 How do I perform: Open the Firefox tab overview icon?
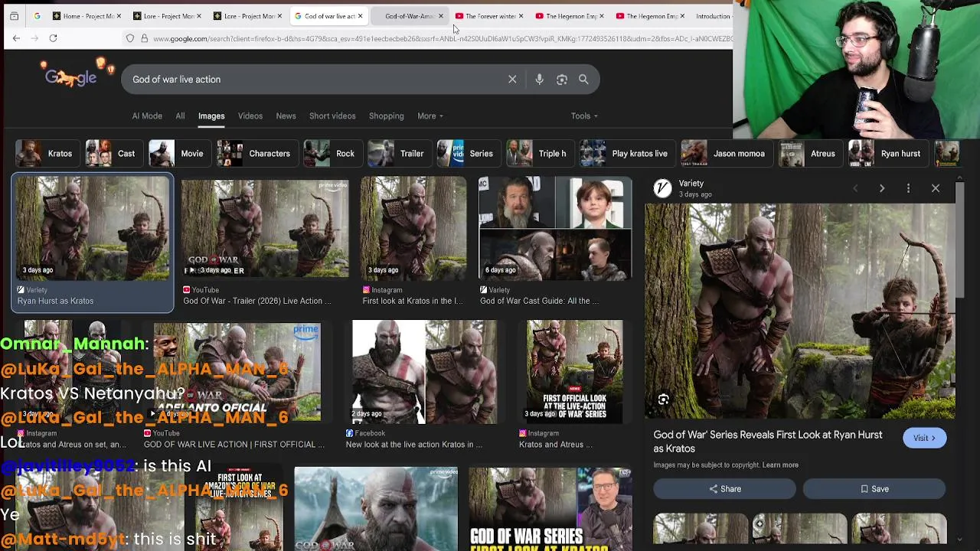(15, 16)
